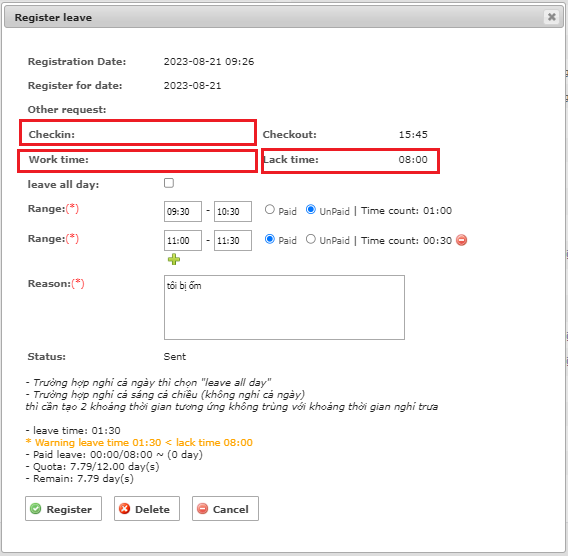Select Paid for the 11:00 range
Image resolution: width=568 pixels, height=556 pixels.
[270, 239]
